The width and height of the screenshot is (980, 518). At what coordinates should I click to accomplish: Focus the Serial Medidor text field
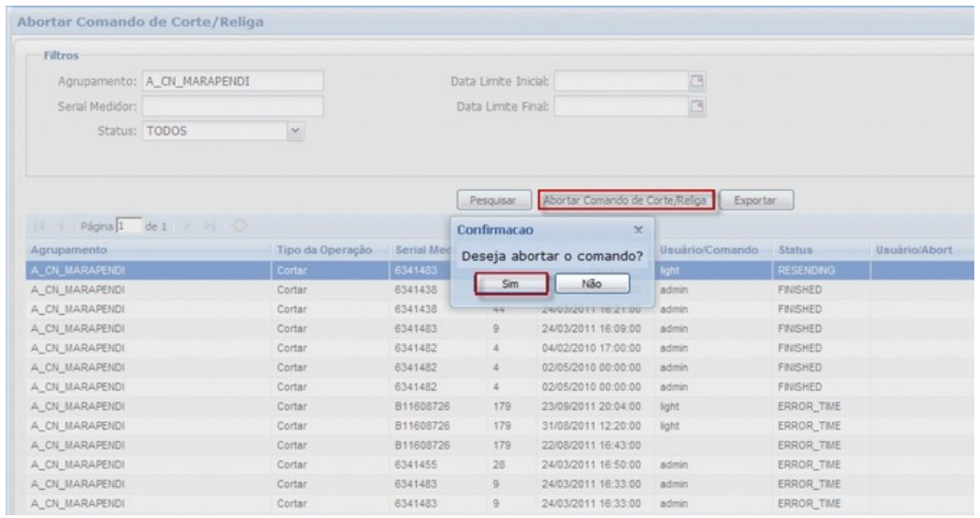point(231,105)
